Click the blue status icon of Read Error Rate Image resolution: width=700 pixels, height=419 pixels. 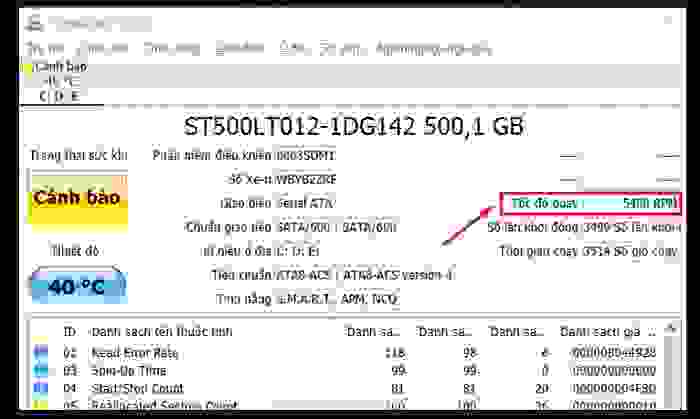41,353
